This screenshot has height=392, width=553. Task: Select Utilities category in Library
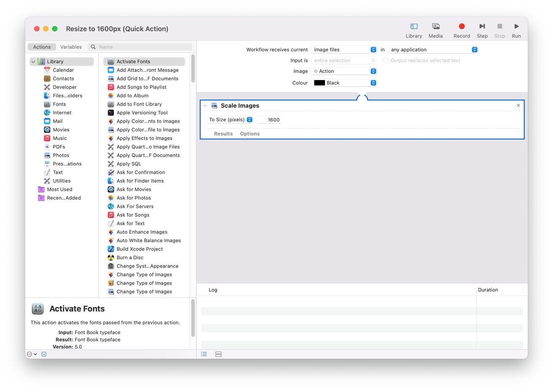coord(62,181)
